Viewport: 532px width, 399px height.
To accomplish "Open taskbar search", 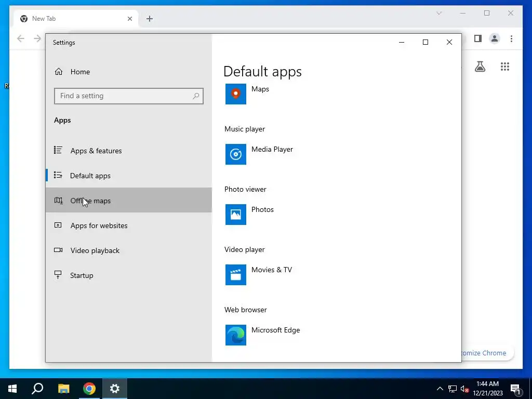I will coord(37,389).
